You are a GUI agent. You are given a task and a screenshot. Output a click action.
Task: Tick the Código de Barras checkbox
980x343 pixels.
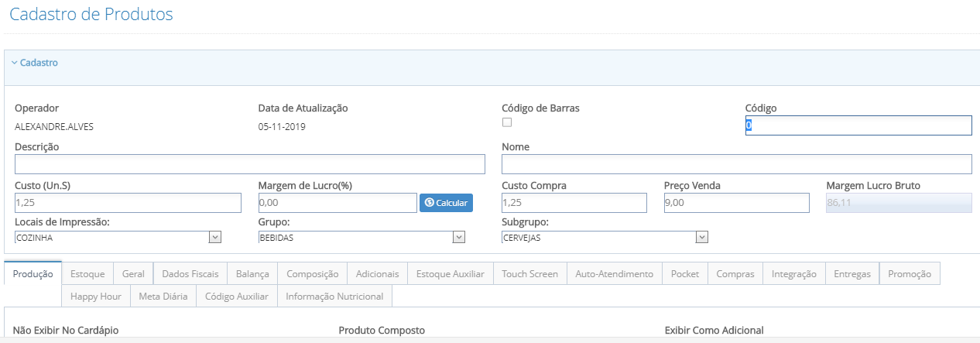[507, 122]
